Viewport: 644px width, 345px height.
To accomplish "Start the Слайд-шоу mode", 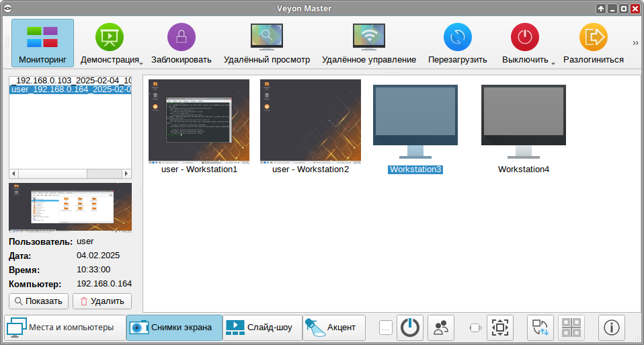I will pos(262,328).
